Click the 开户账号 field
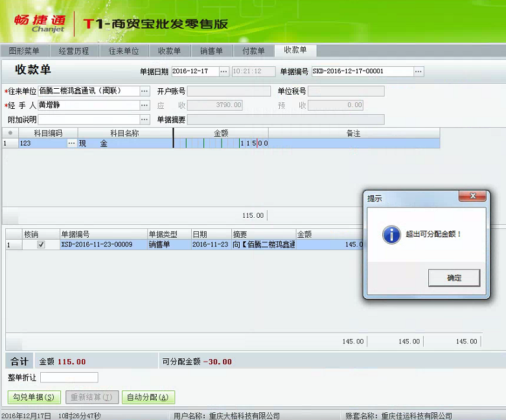 coord(229,91)
